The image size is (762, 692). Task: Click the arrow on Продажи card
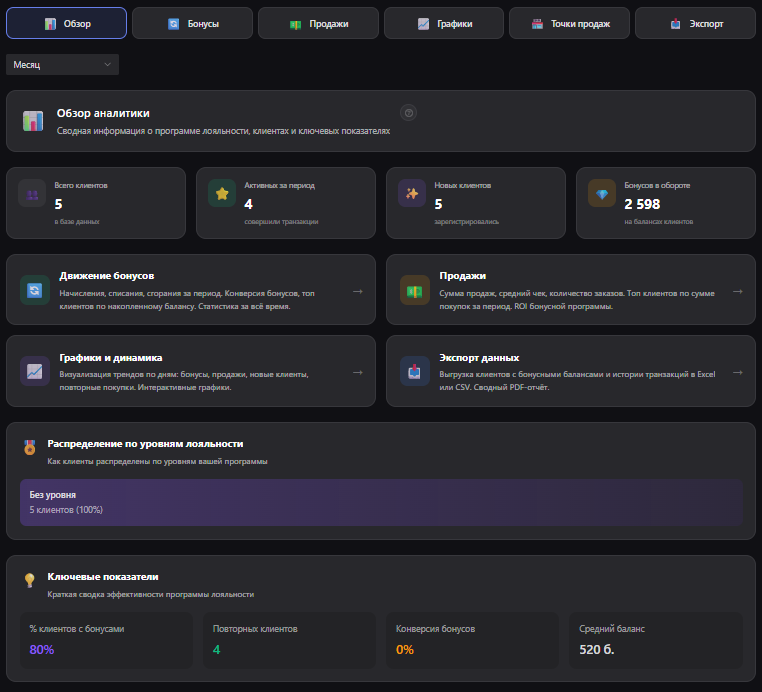click(x=737, y=291)
